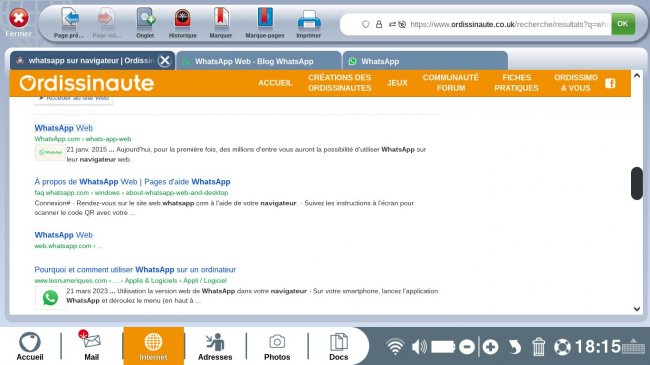
Task: Open the Facebook icon in header
Action: 610,83
